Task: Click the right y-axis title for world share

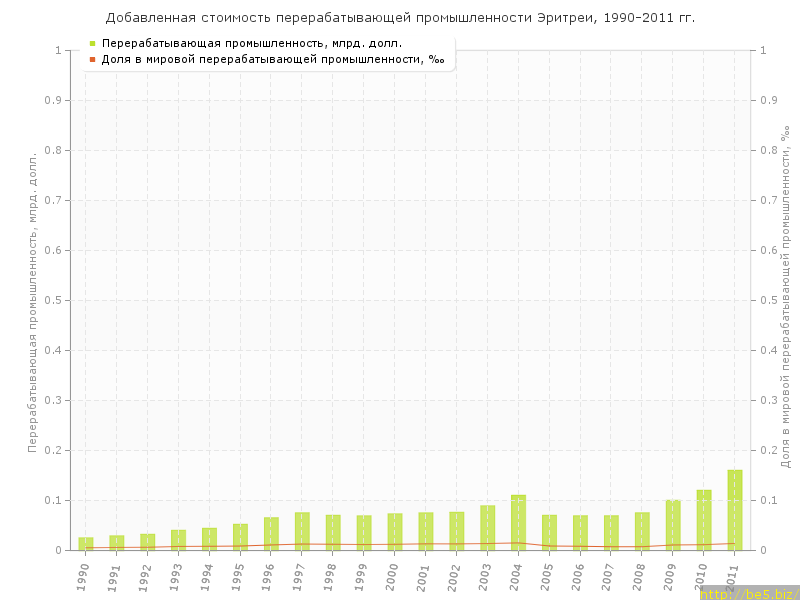Action: click(784, 300)
